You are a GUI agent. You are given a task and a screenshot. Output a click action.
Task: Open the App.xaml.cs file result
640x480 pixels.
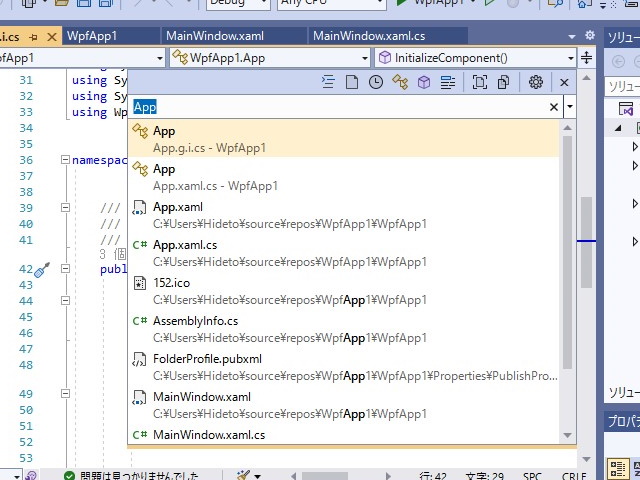point(343,253)
